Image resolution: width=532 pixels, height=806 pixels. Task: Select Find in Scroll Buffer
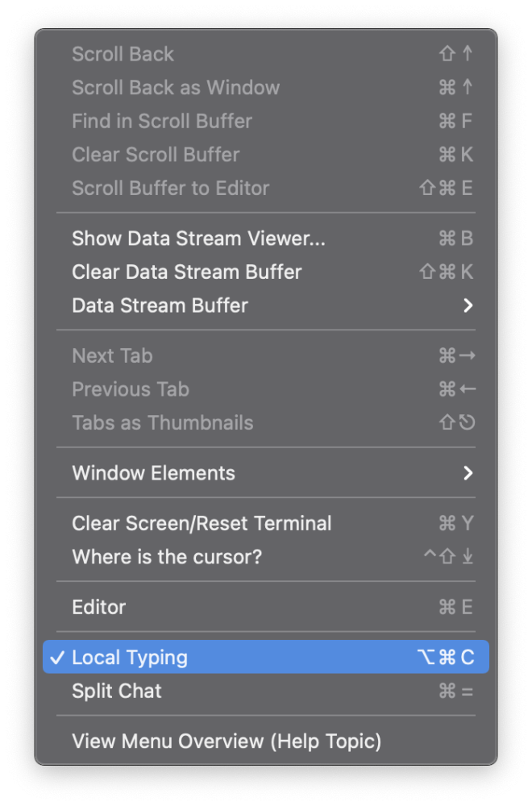coord(162,122)
